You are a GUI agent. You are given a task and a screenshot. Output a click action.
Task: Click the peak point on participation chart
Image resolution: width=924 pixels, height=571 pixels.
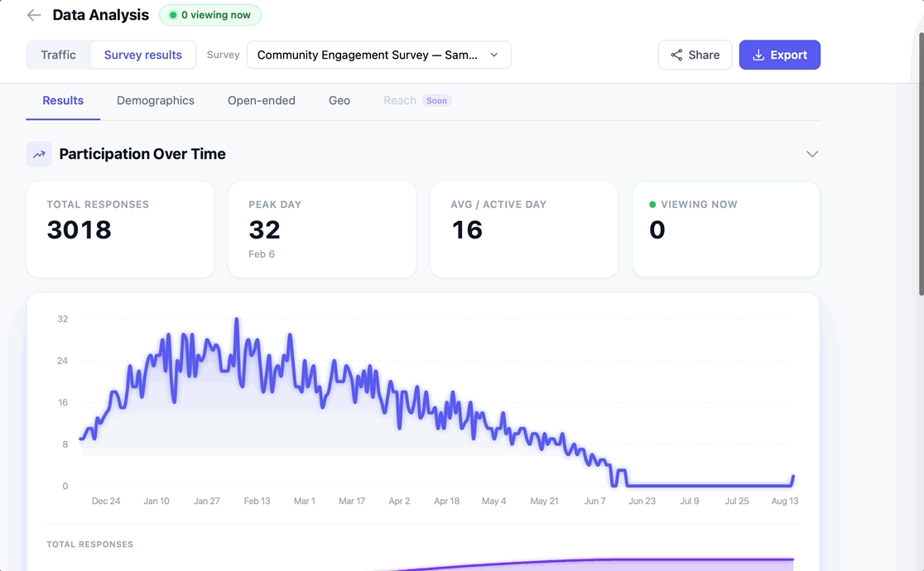point(237,320)
